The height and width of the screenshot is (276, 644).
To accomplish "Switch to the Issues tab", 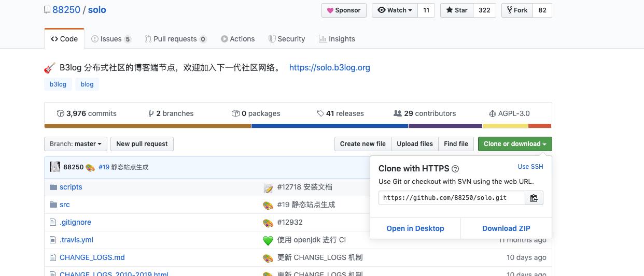I will [111, 39].
